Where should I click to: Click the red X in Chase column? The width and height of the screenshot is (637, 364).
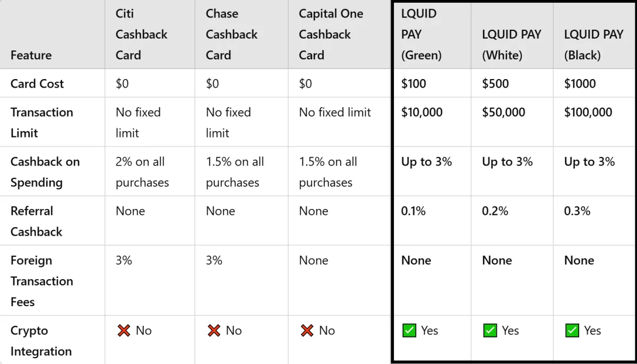(x=214, y=331)
